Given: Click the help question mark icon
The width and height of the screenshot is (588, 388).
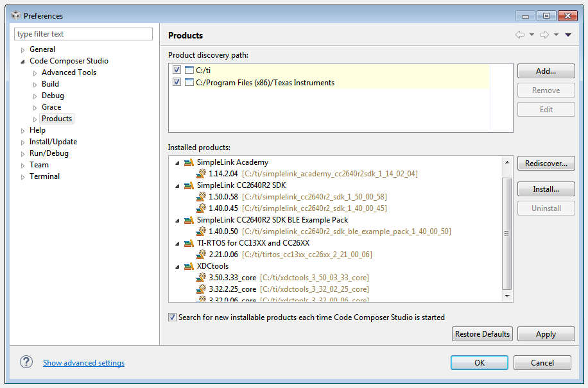Looking at the screenshot, I should (26, 362).
